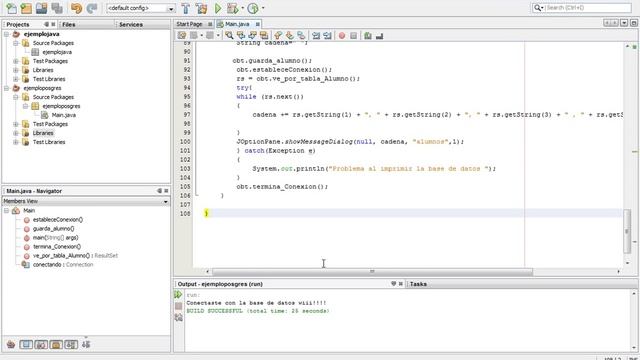640x360 pixels.
Task: Collapse Main class in Navigator
Action: tap(7, 211)
